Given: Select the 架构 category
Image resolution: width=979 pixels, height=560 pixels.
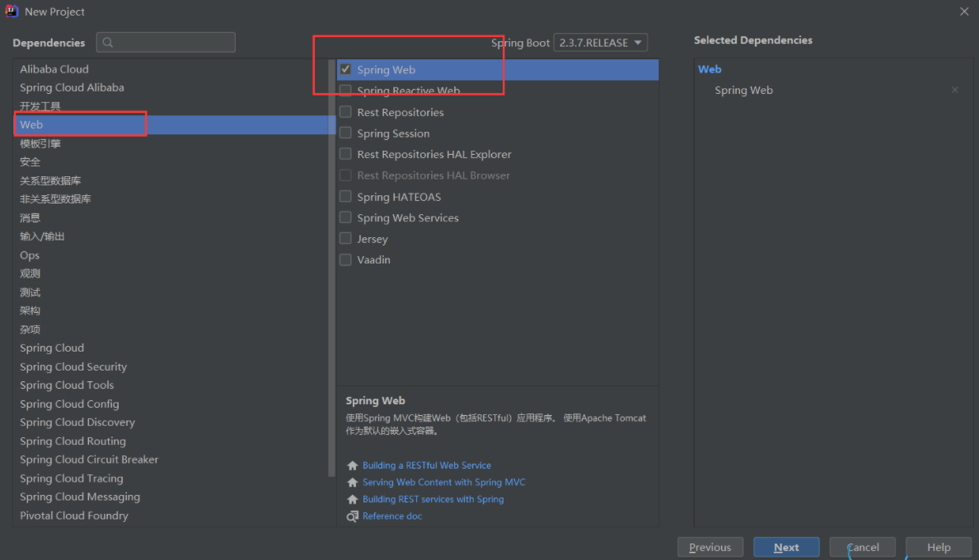Looking at the screenshot, I should coord(171,310).
